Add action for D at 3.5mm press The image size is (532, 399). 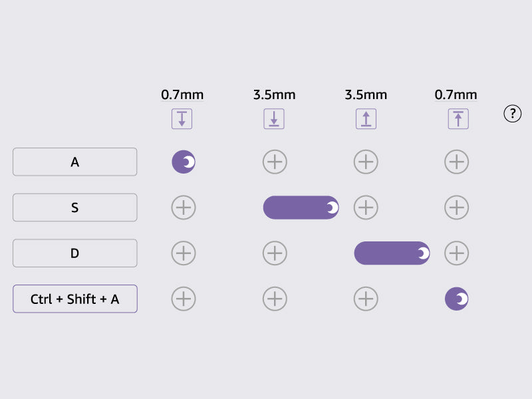pyautogui.click(x=275, y=253)
